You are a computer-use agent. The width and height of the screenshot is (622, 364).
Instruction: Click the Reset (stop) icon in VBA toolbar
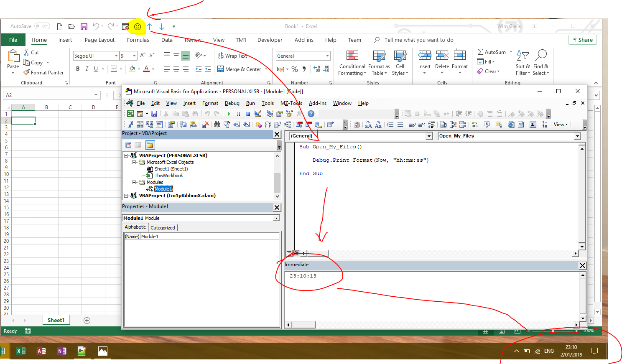pos(248,114)
